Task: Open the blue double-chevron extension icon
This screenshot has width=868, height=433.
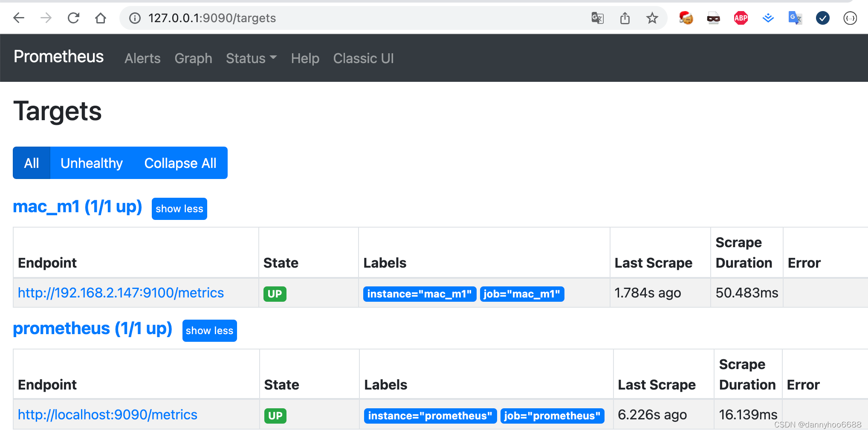Action: click(x=768, y=18)
